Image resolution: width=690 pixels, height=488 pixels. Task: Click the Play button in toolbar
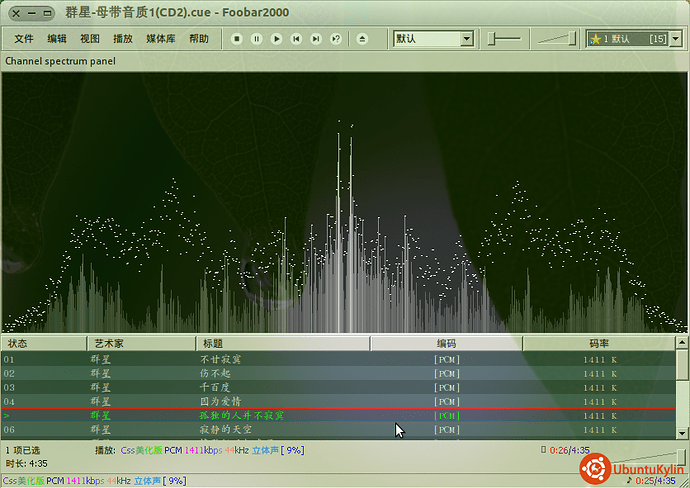(x=276, y=39)
